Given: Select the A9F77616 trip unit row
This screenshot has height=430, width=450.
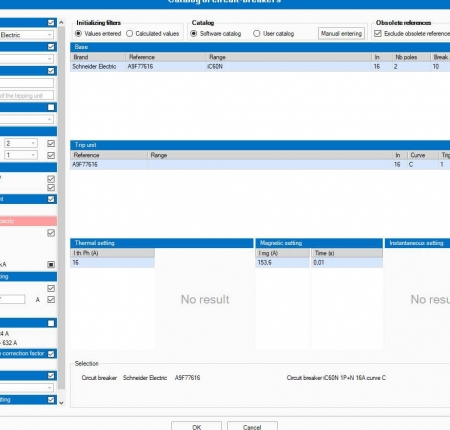Looking at the screenshot, I should [x=260, y=165].
